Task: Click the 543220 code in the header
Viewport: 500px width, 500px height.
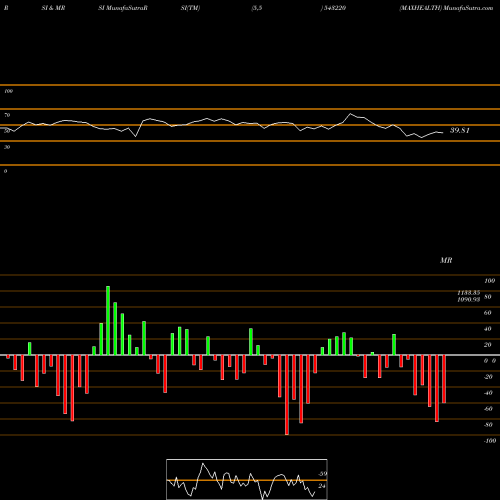Action: point(334,8)
